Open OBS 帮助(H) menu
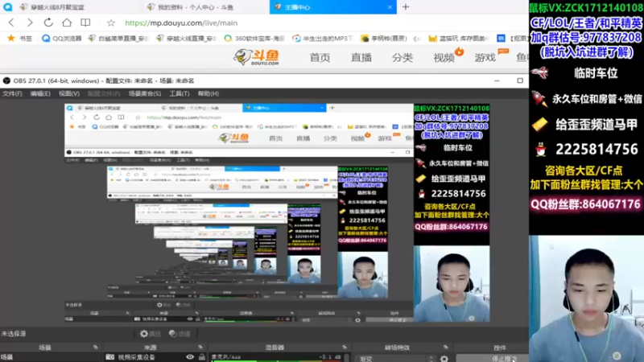644x362 pixels. pyautogui.click(x=208, y=93)
